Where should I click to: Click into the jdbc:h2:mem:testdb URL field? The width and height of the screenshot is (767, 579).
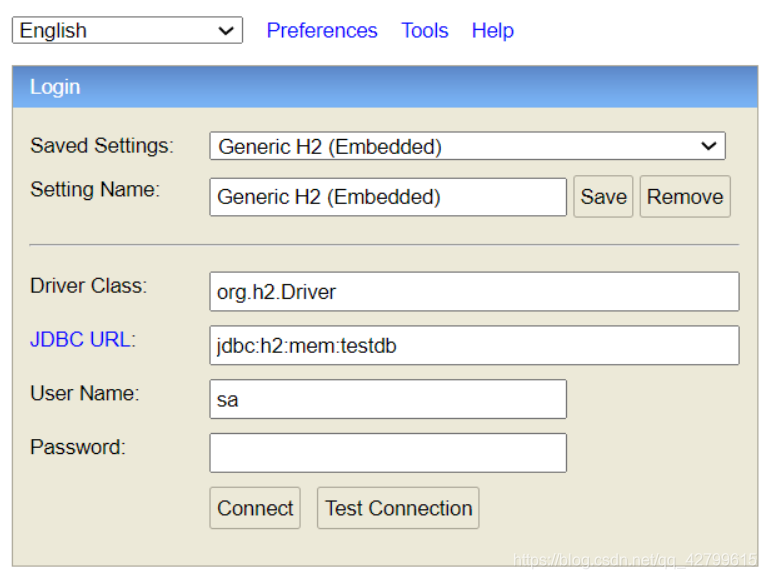(474, 345)
